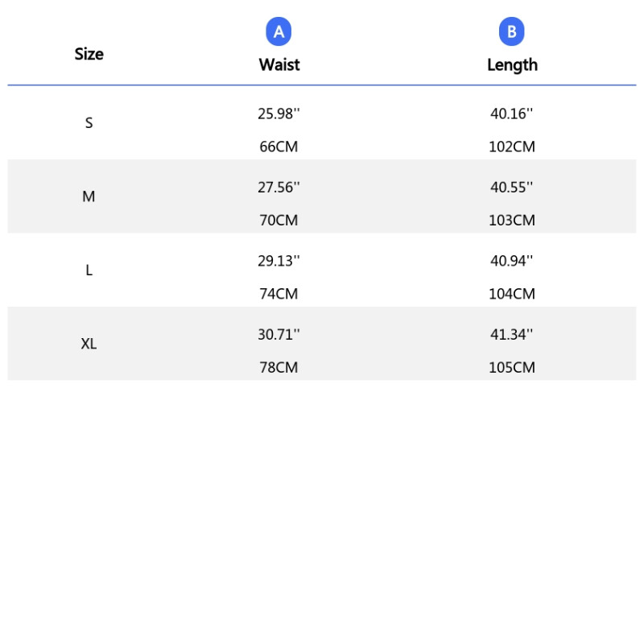Click the 40.16'' length value
This screenshot has height=644, width=644.
coord(512,114)
